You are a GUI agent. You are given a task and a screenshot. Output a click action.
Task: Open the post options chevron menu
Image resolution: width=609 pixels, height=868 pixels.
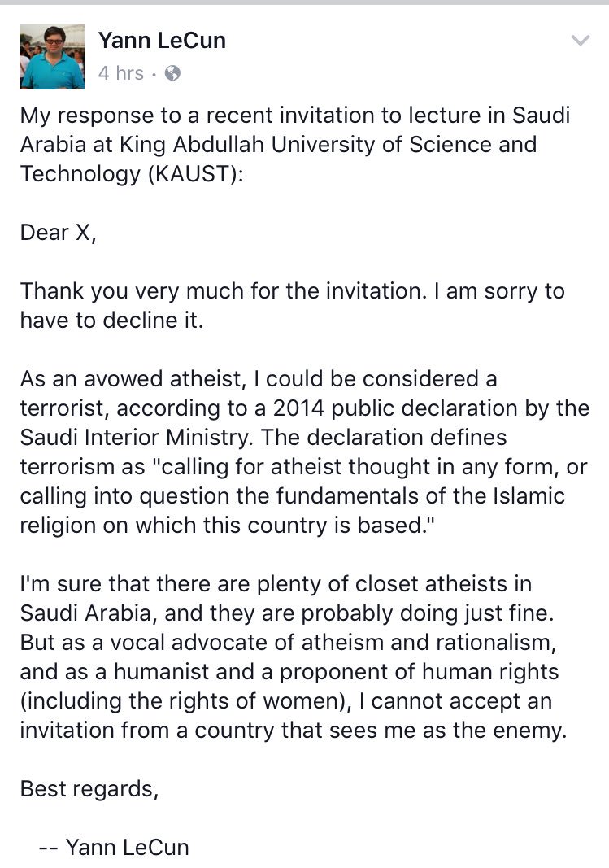[580, 41]
